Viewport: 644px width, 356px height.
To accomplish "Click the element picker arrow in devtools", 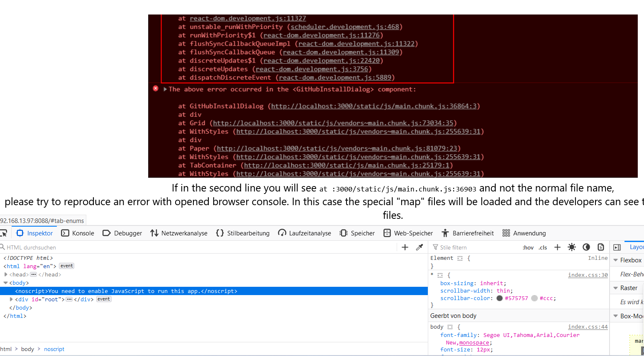I will click(3, 233).
